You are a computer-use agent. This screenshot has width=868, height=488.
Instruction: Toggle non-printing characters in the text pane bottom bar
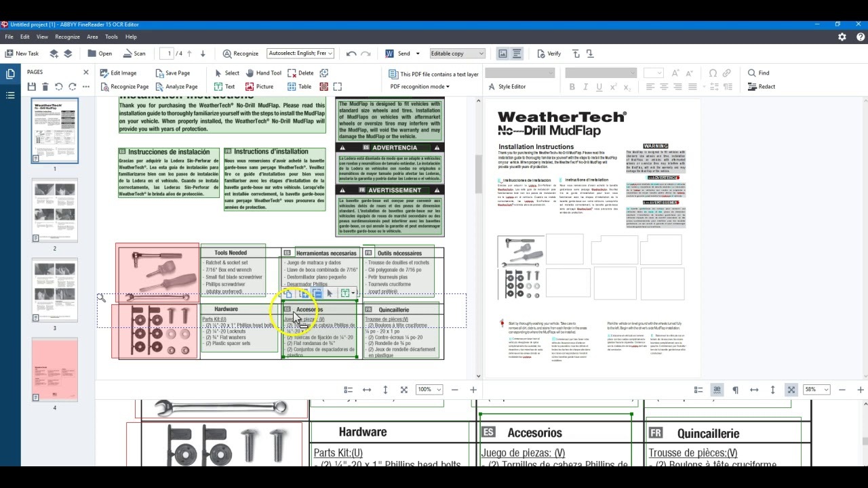(x=735, y=390)
